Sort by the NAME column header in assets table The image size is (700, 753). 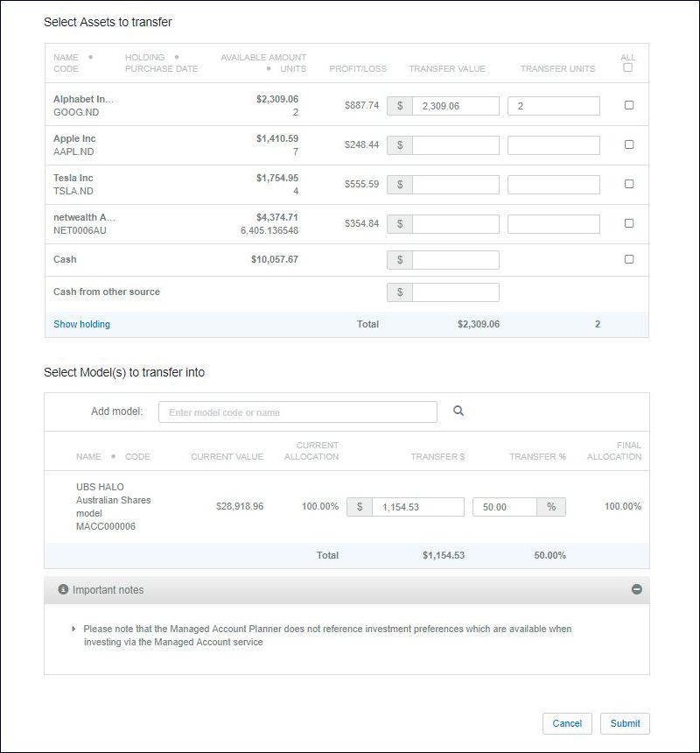[66, 58]
